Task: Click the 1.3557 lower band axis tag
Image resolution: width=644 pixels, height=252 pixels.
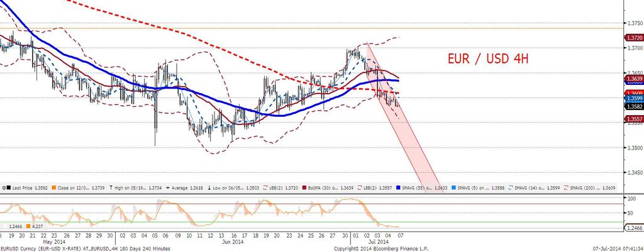Action: [x=634, y=119]
